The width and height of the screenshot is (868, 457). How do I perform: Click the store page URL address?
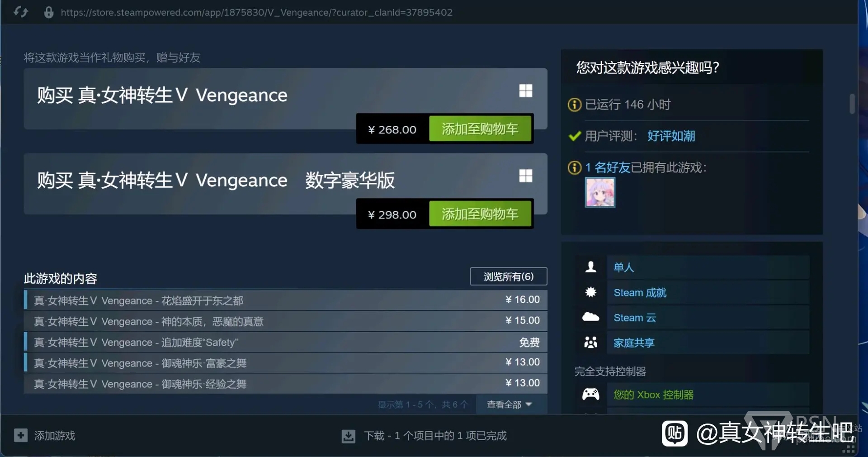[256, 12]
